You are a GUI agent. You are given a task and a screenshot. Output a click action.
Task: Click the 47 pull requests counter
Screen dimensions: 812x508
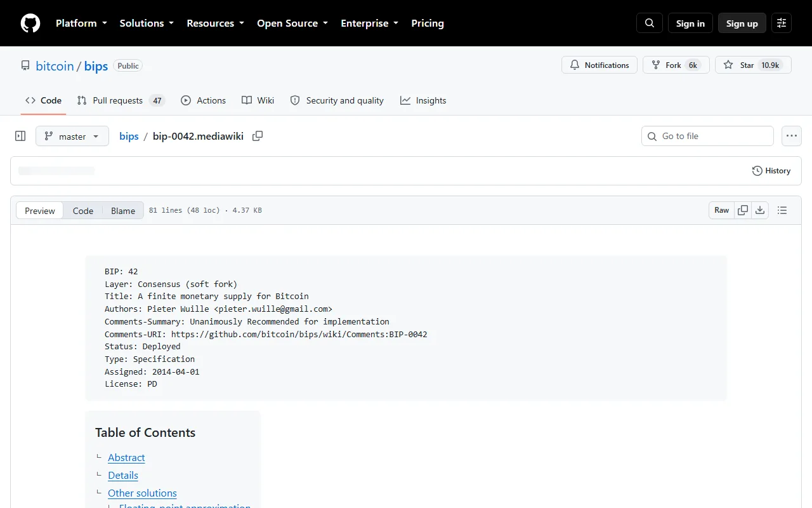coord(157,100)
